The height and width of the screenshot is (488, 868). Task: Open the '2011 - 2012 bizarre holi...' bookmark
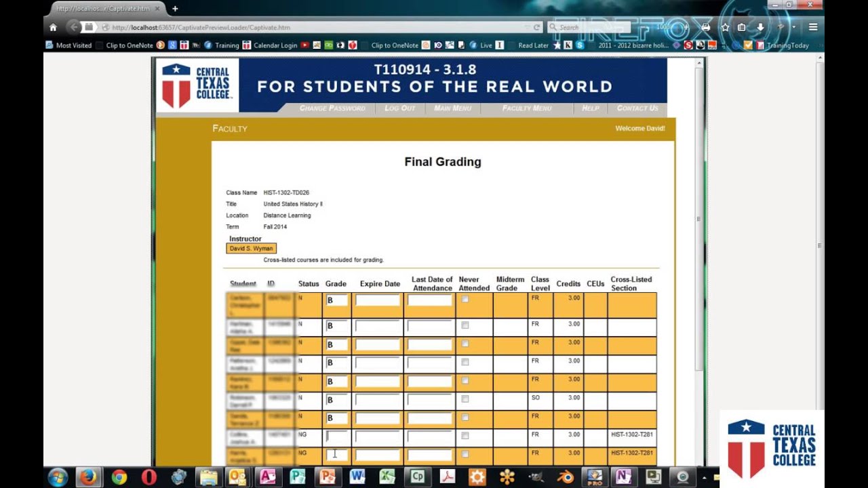pyautogui.click(x=633, y=45)
